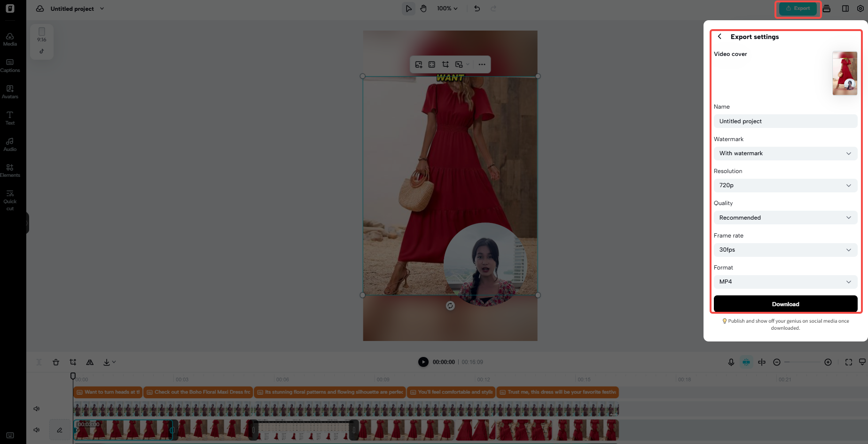Record a voiceover with the microphone icon
Viewport: 868px width, 444px height.
731,362
